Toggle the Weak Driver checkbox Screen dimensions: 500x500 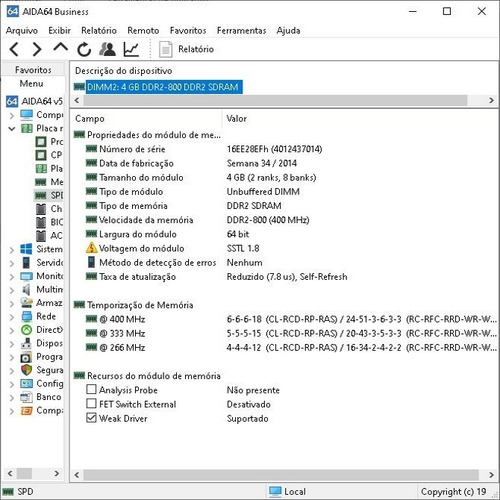coord(91,418)
